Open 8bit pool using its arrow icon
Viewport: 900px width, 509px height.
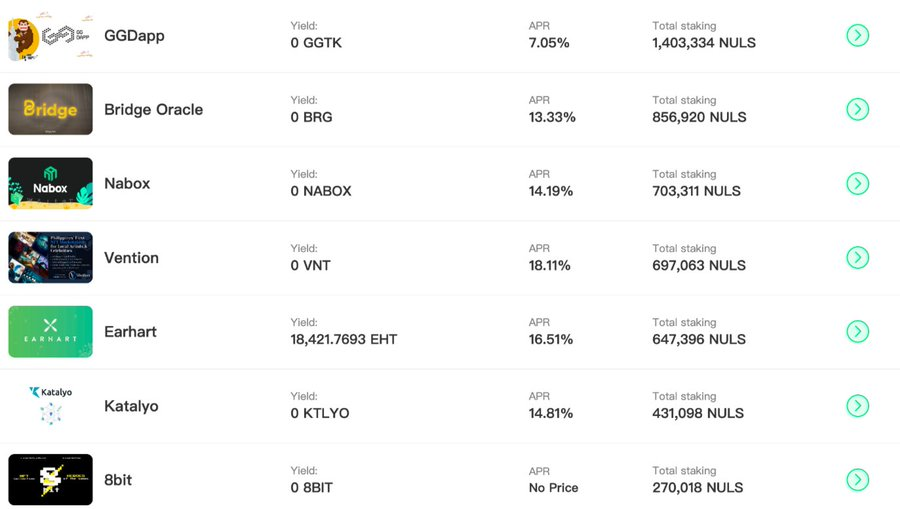(x=858, y=480)
